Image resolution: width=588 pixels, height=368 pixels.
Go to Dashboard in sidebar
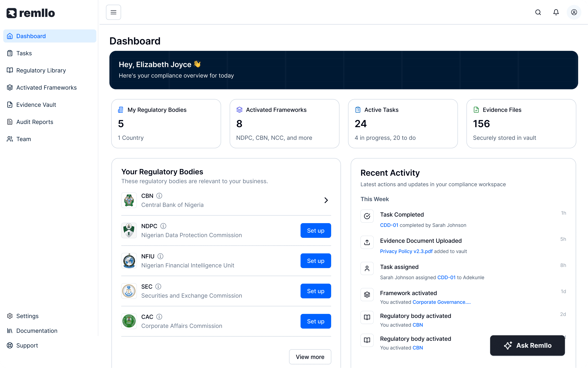tap(50, 36)
